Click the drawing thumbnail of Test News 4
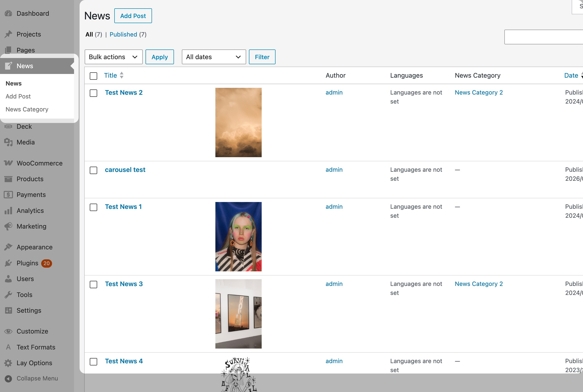 (239, 374)
